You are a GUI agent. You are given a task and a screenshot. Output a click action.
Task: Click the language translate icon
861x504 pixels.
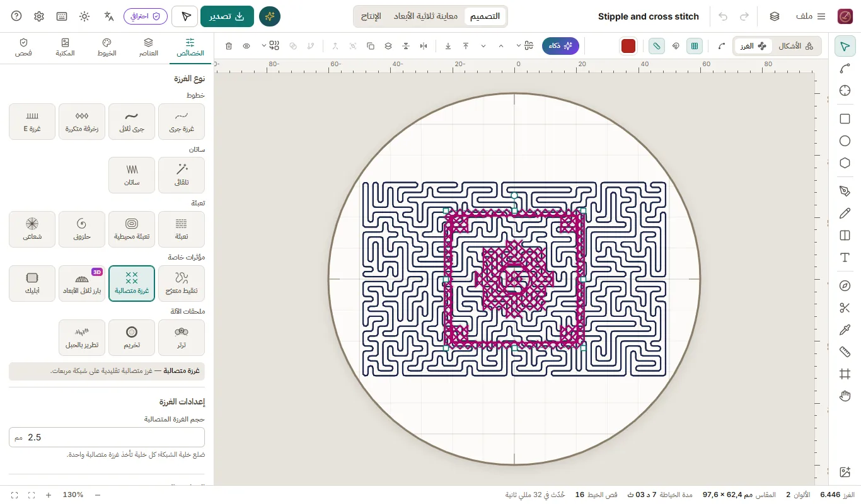109,16
